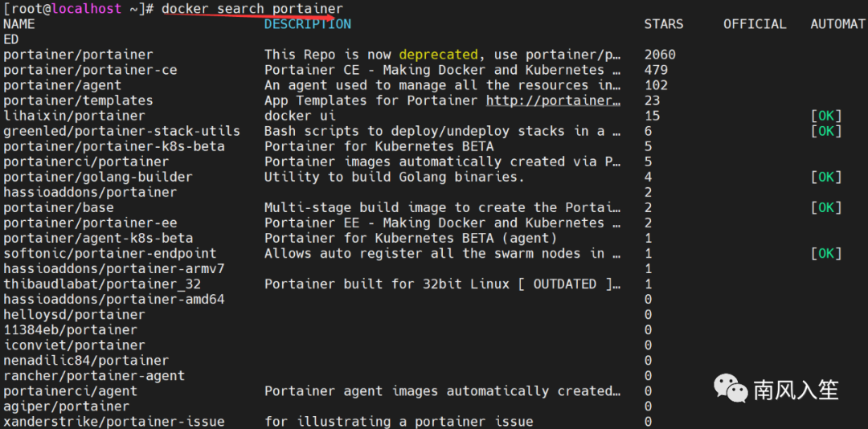Image resolution: width=868 pixels, height=429 pixels.
Task: Select the portainer/base repository name
Action: click(x=59, y=207)
